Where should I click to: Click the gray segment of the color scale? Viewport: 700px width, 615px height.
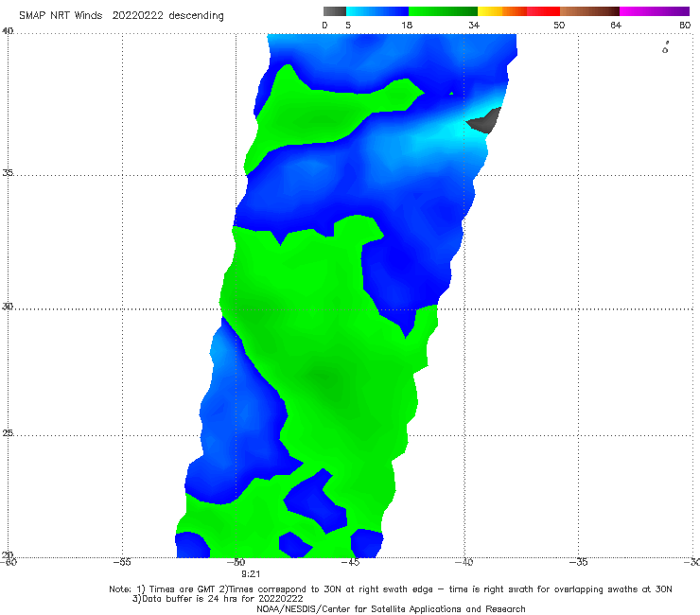pyautogui.click(x=335, y=11)
